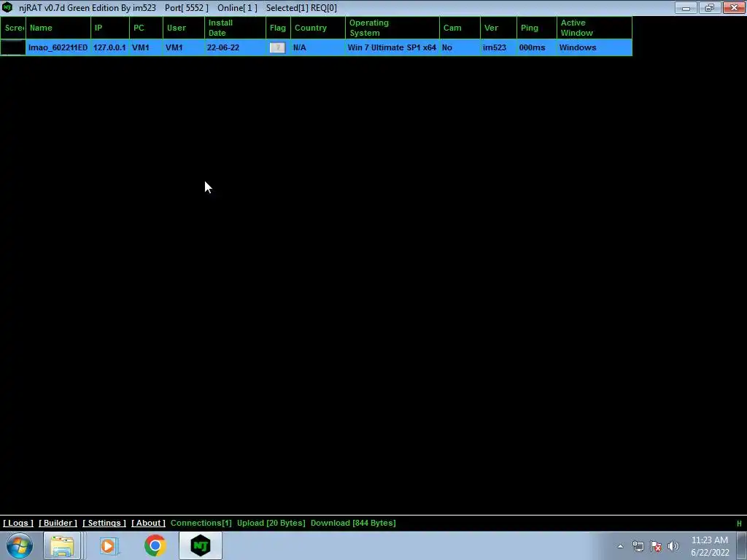The image size is (747, 560).
Task: Click the network tray icon
Action: [638, 546]
